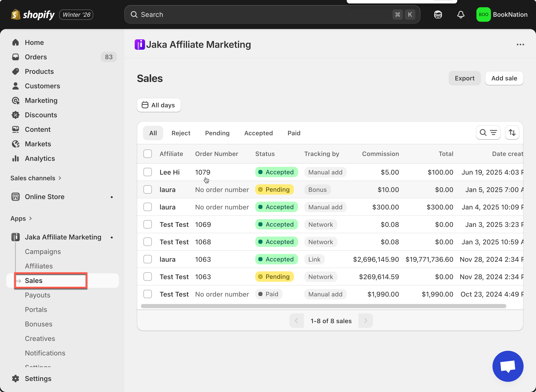Select the checkbox for the Paid sale
The width and height of the screenshot is (536, 392).
tap(147, 294)
